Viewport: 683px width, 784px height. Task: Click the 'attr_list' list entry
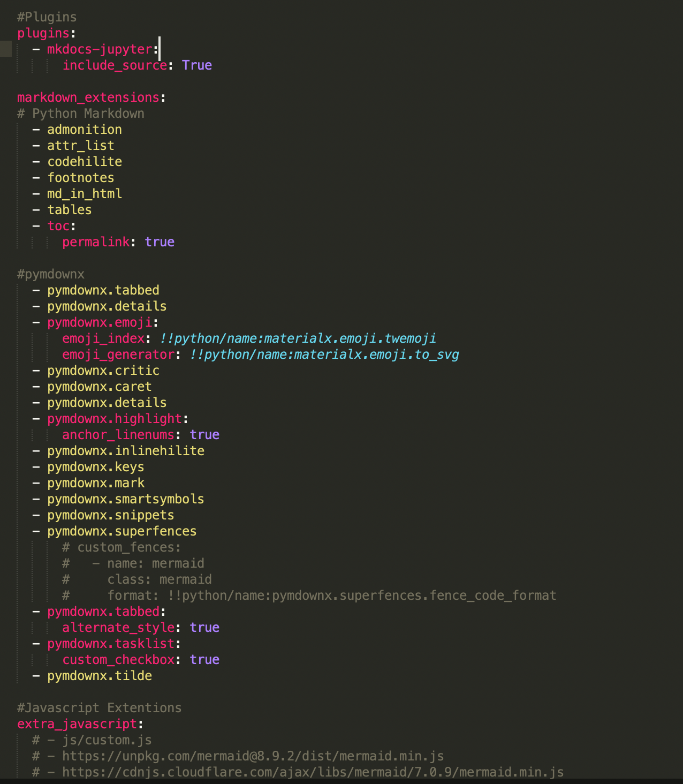pos(81,146)
